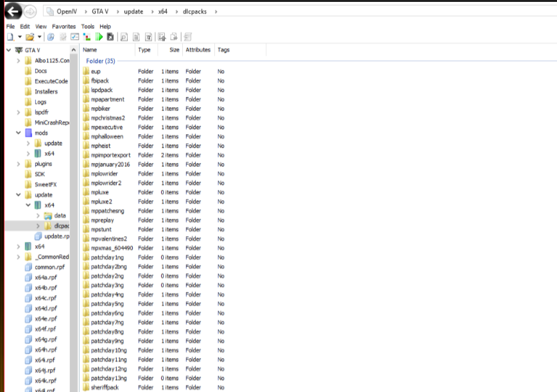This screenshot has height=392, width=557.
Task: Click the eup folder icon in file list
Action: pyautogui.click(x=86, y=71)
